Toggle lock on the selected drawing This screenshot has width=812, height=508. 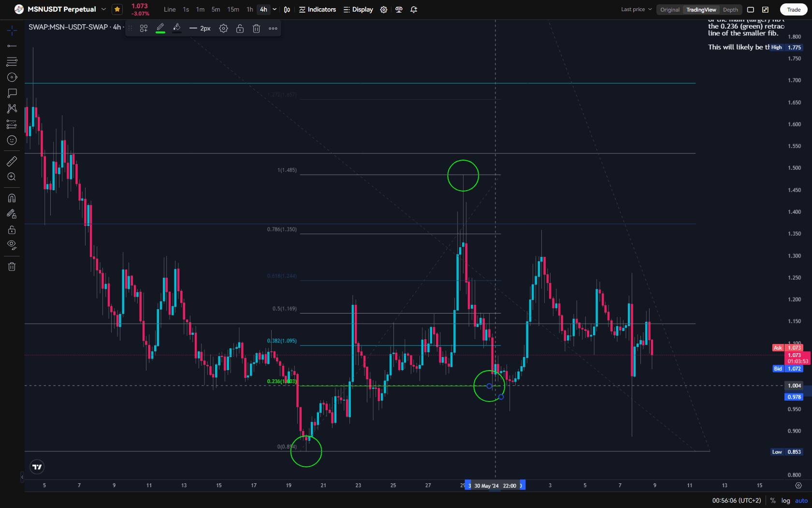240,29
